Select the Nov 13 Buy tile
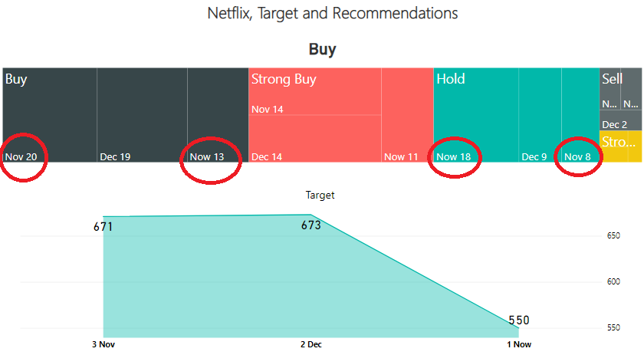644x355 pixels. click(x=218, y=115)
